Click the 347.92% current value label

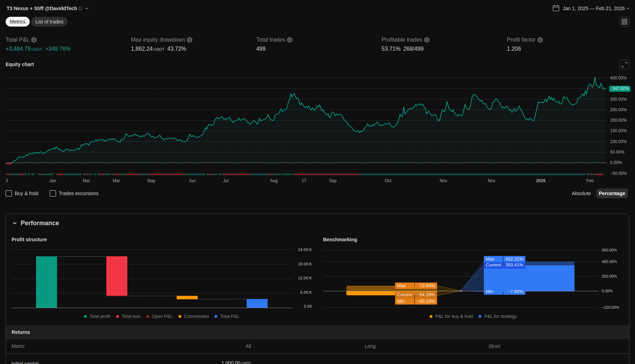620,89
